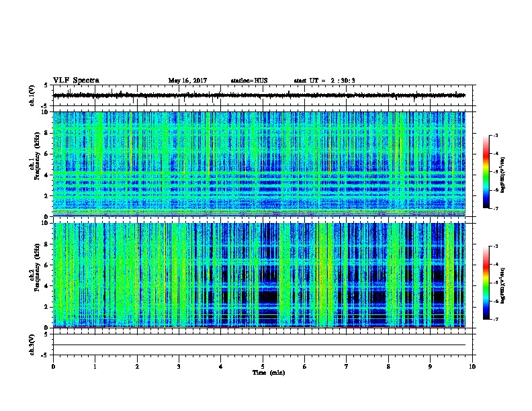Click time axis tick label '8'
This screenshot has height=411, width=532.
(x=388, y=367)
